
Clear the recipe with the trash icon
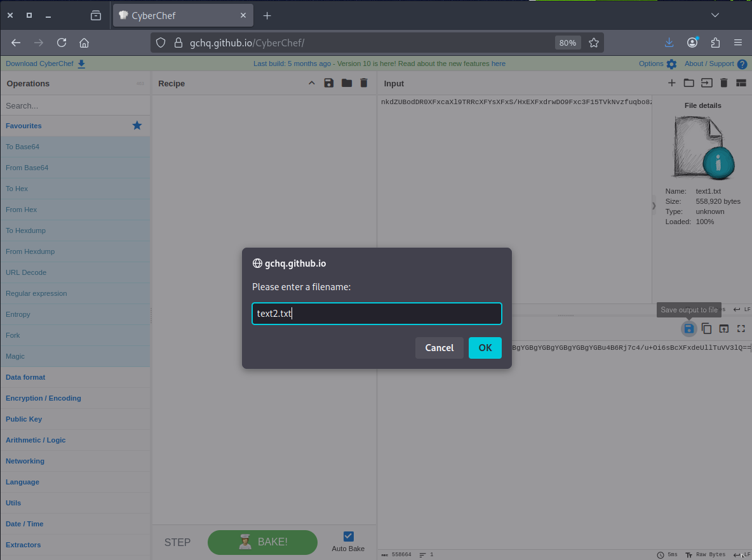tap(363, 83)
